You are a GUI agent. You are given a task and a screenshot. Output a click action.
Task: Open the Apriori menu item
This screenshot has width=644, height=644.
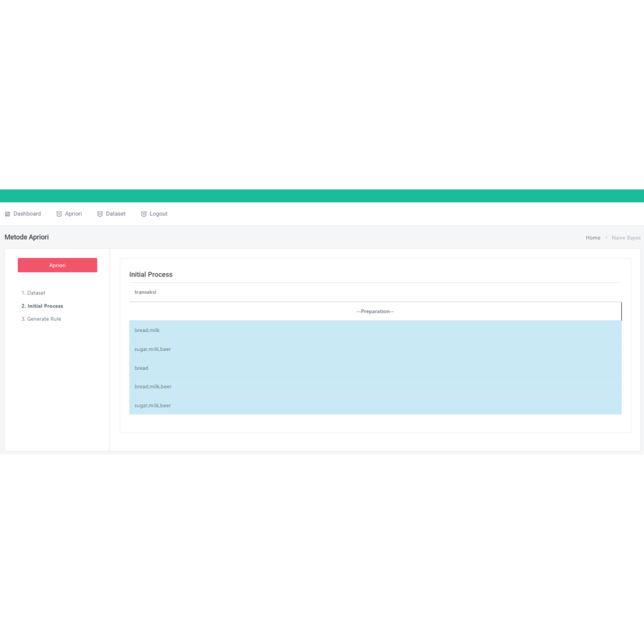pyautogui.click(x=69, y=214)
